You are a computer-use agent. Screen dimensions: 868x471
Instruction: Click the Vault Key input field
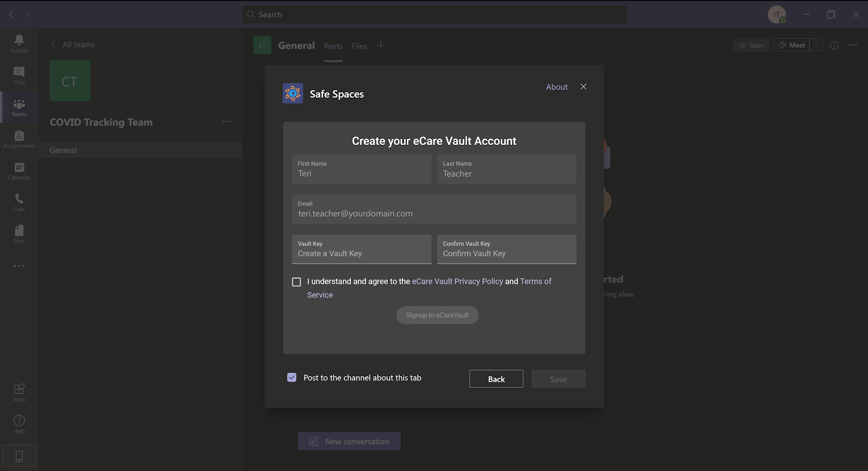click(x=361, y=253)
